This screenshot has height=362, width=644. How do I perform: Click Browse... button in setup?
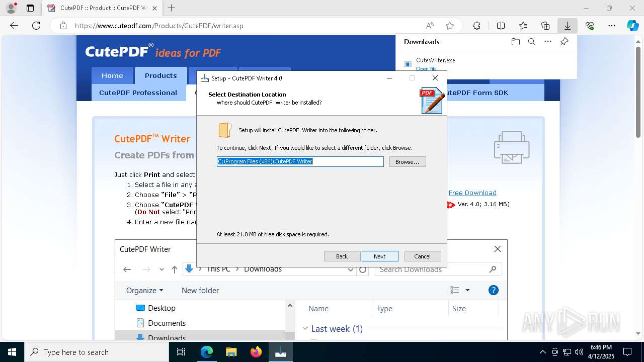[408, 162]
